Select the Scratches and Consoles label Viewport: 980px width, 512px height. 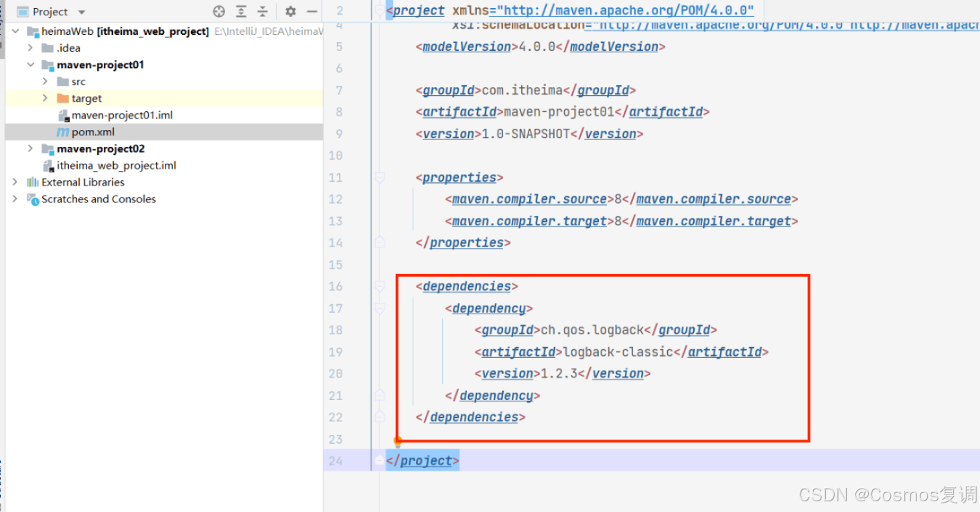tap(98, 199)
